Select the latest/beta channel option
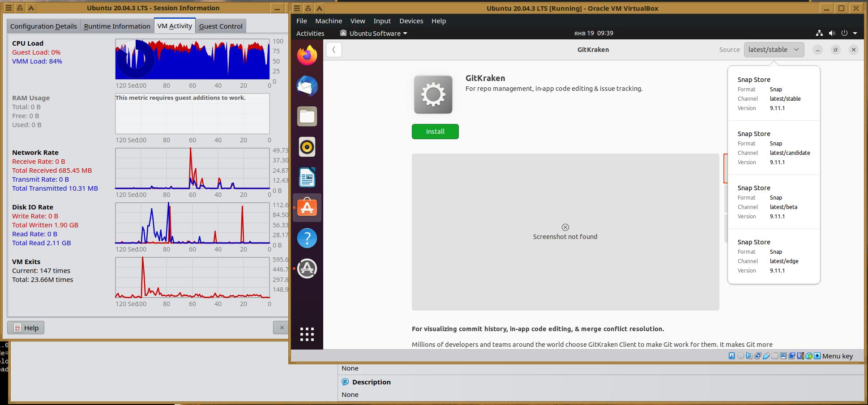The width and height of the screenshot is (868, 405). pyautogui.click(x=774, y=202)
